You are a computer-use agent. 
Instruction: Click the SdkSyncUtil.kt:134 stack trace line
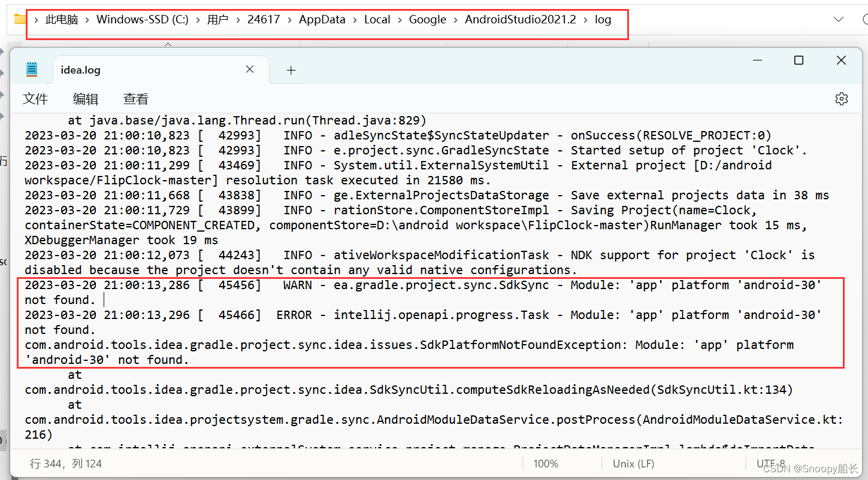[409, 390]
